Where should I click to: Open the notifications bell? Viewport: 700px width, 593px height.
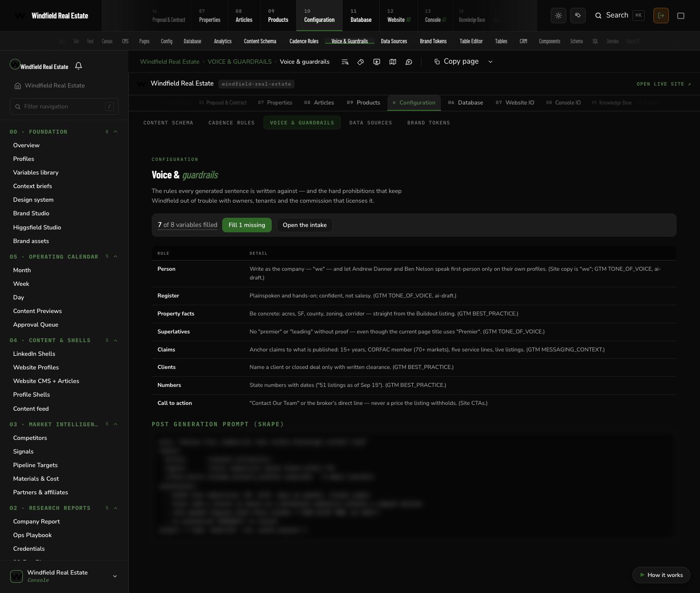[x=79, y=66]
